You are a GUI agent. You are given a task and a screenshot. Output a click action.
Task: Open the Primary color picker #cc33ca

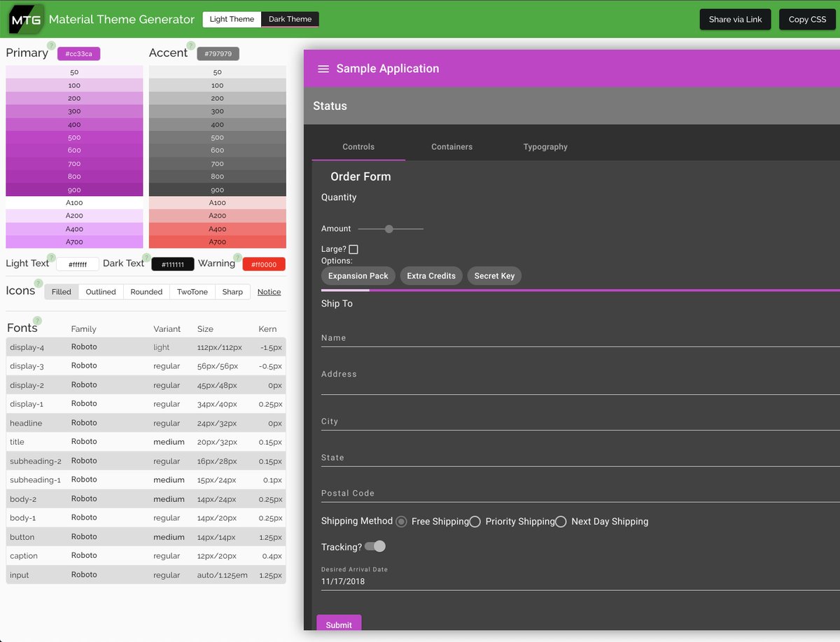coord(79,54)
